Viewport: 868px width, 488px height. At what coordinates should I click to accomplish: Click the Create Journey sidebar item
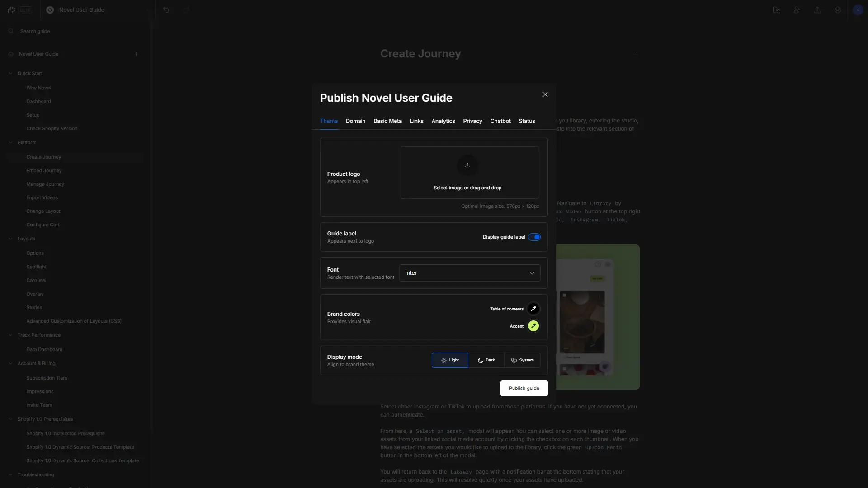click(x=43, y=157)
